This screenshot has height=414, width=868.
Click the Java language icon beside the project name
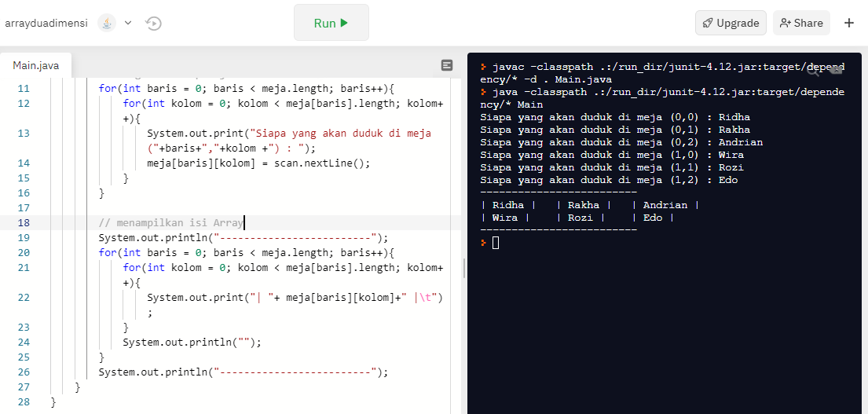[107, 24]
